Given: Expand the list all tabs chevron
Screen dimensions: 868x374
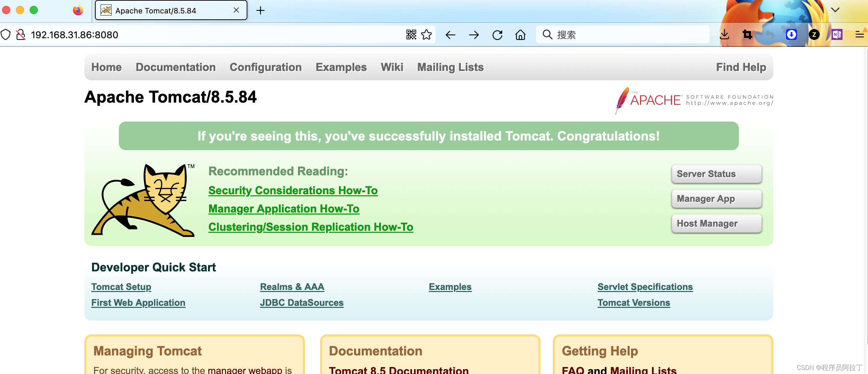Looking at the screenshot, I should click(835, 10).
